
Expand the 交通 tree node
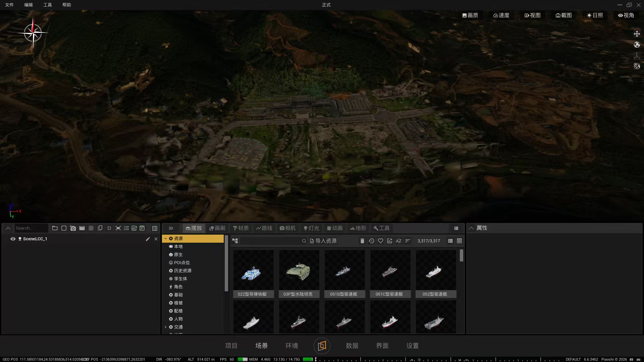click(x=165, y=327)
